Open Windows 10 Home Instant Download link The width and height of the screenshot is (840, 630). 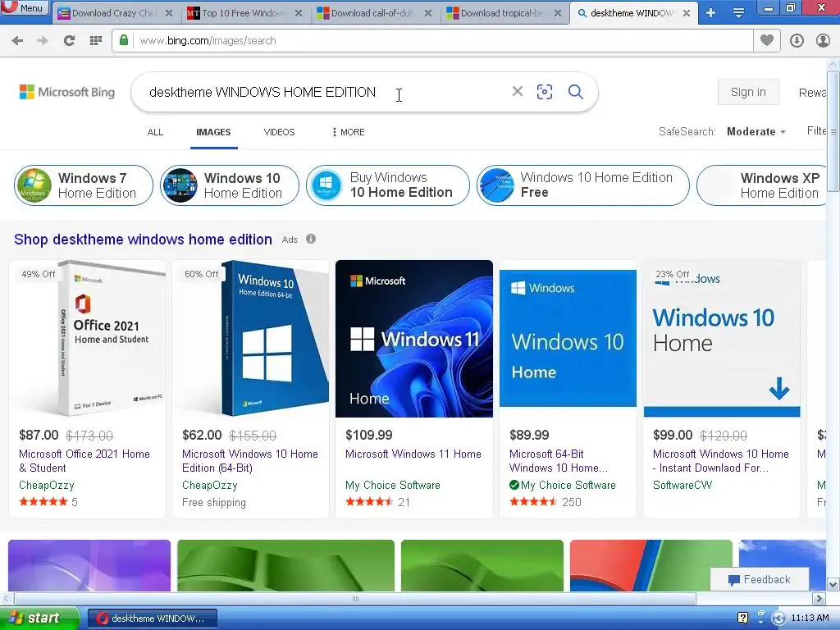click(720, 461)
